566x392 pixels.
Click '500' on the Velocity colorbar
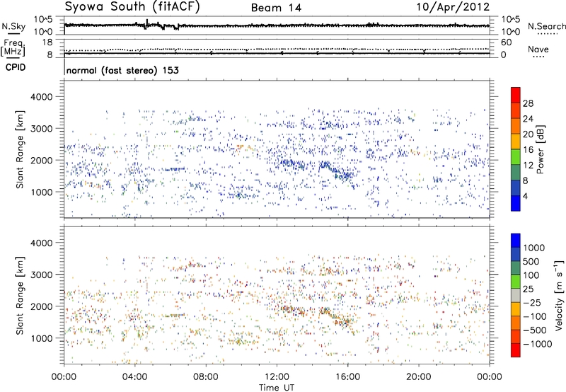point(531,261)
